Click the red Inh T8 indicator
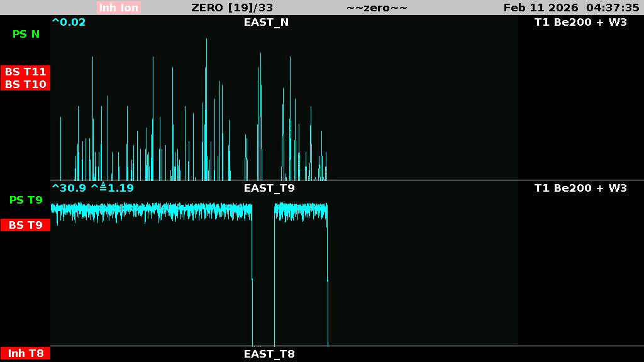The width and height of the screenshot is (644, 362). click(x=26, y=353)
